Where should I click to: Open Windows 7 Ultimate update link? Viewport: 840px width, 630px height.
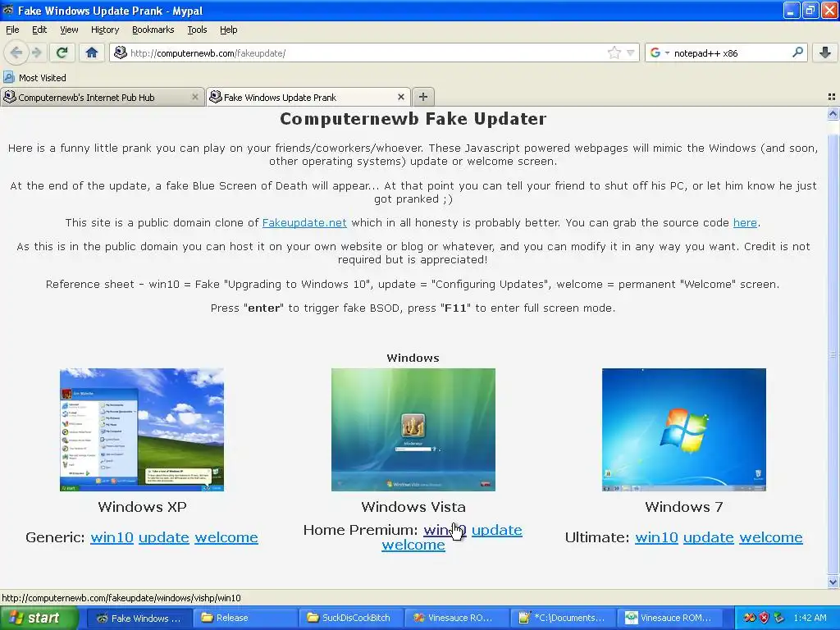(x=708, y=537)
